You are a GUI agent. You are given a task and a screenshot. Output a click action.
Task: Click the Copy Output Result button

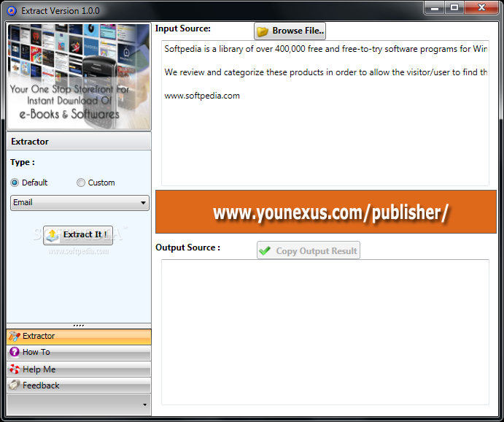coord(309,250)
